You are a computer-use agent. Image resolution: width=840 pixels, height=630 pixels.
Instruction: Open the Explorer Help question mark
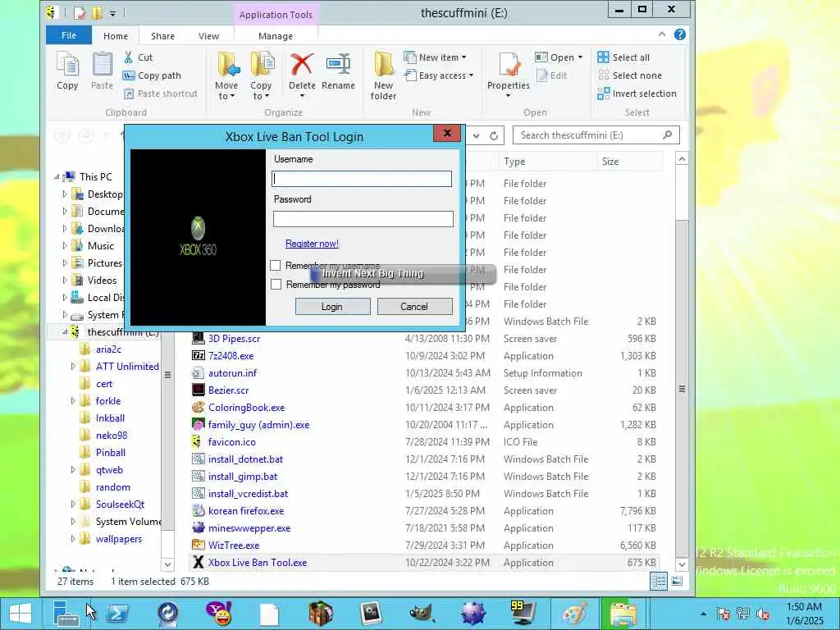click(680, 34)
